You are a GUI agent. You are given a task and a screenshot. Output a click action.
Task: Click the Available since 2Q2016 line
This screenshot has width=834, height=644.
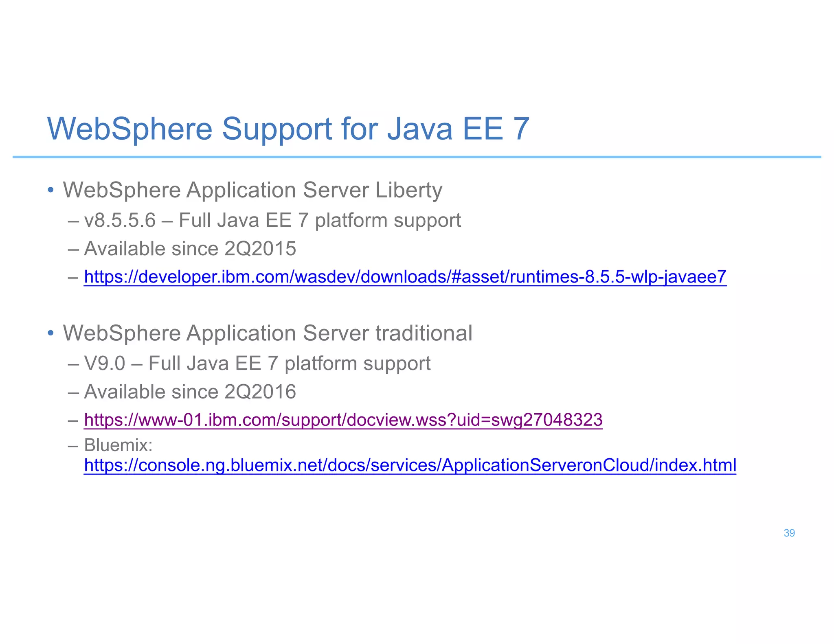(190, 392)
